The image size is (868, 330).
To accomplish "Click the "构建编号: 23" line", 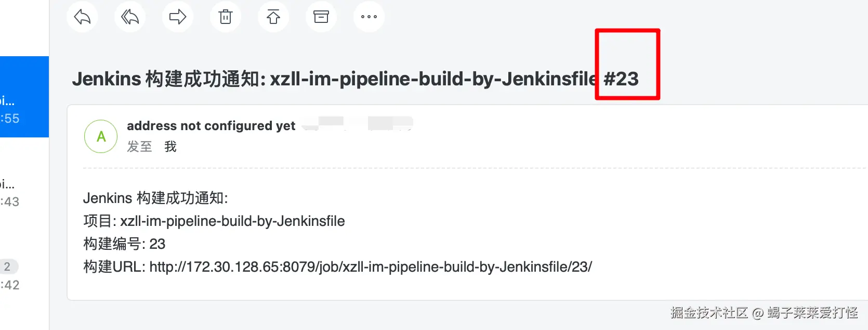I will tap(124, 244).
